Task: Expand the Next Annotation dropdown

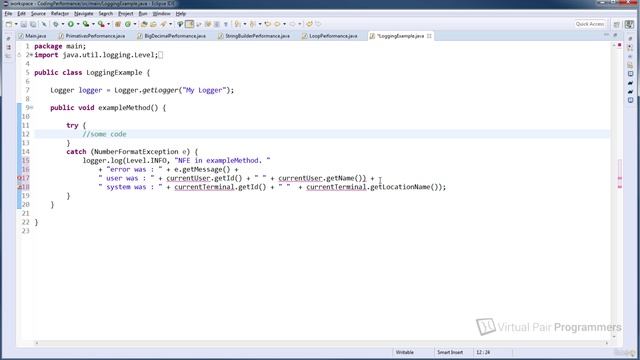Action: pyautogui.click(x=244, y=24)
